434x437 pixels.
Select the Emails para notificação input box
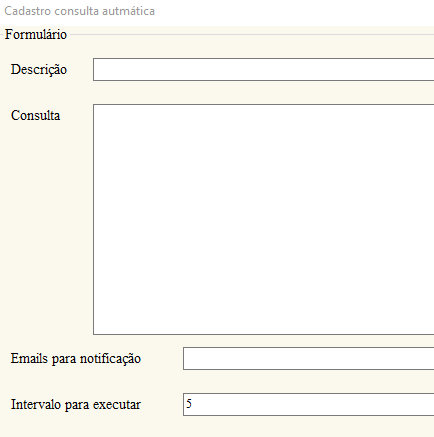[308, 358]
